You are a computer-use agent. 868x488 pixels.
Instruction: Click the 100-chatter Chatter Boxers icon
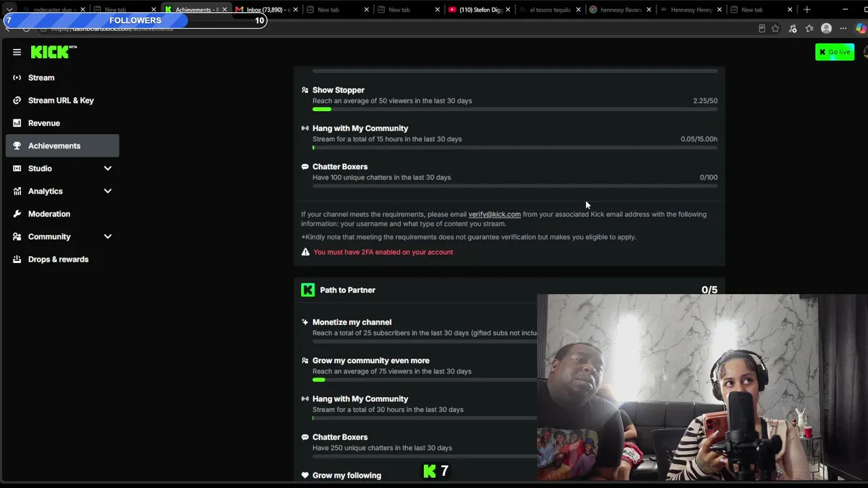pyautogui.click(x=305, y=167)
